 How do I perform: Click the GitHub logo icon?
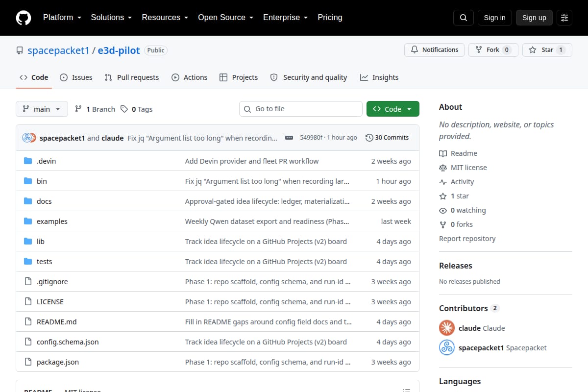point(24,18)
